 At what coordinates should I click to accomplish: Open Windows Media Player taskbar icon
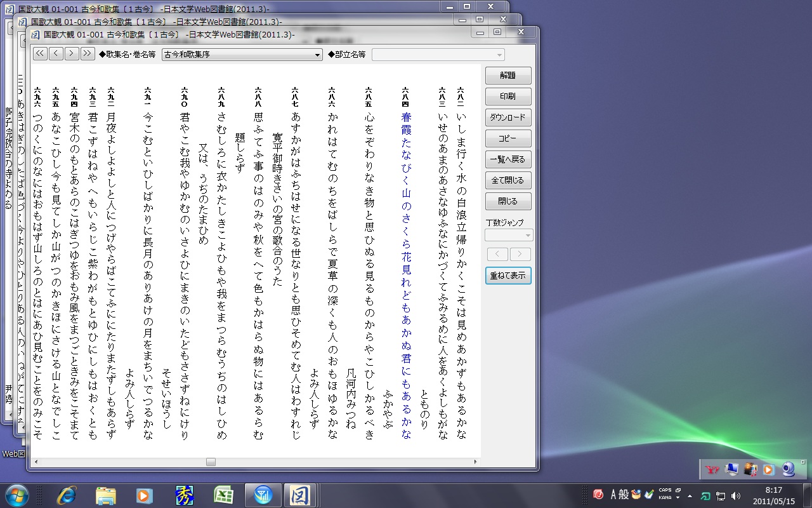(145, 495)
